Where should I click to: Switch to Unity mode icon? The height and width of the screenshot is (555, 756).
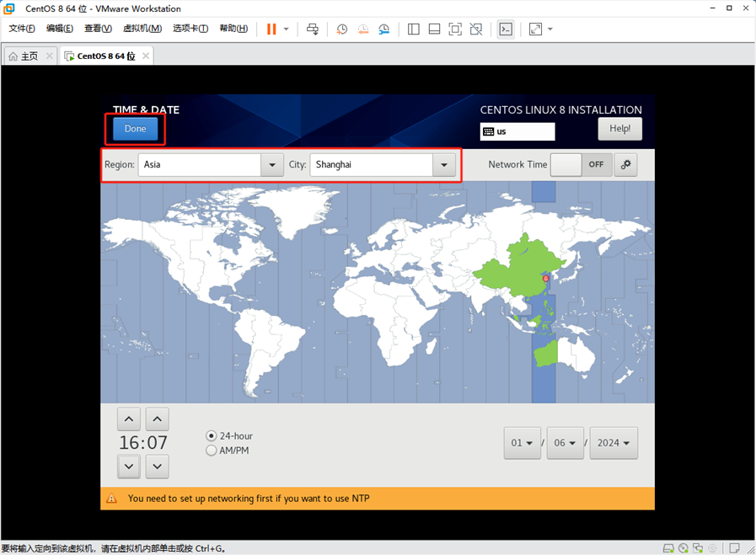476,29
